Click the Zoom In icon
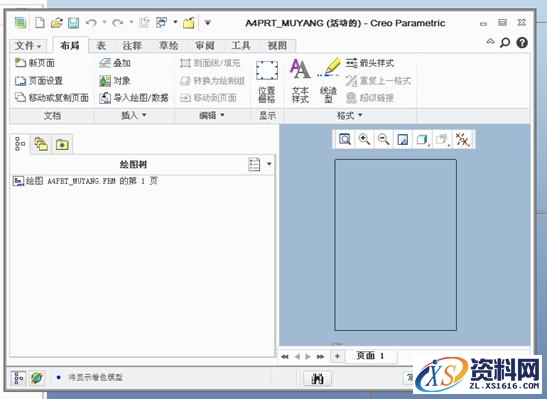 coord(364,140)
